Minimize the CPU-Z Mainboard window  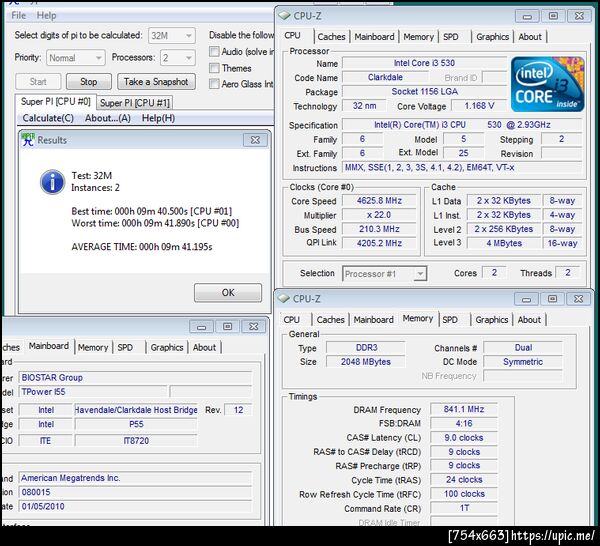pos(202,326)
